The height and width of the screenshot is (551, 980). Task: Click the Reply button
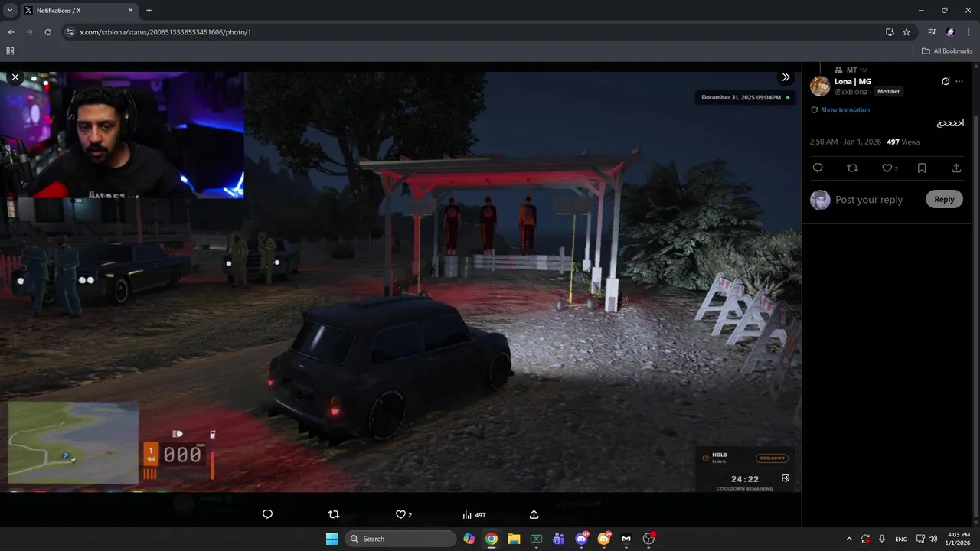click(x=944, y=200)
